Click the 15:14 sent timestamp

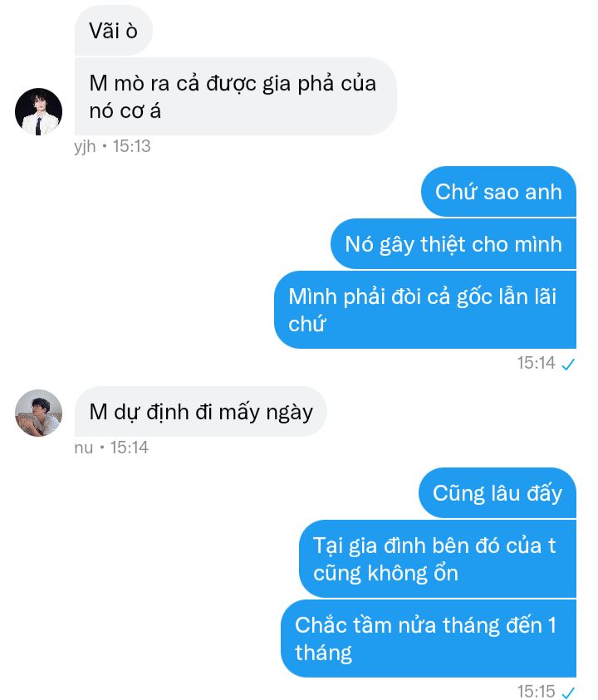tap(536, 363)
